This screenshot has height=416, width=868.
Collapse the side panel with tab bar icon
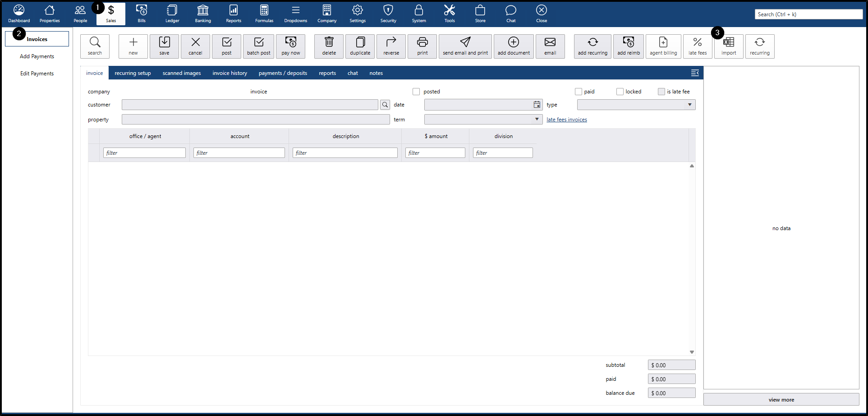[695, 73]
